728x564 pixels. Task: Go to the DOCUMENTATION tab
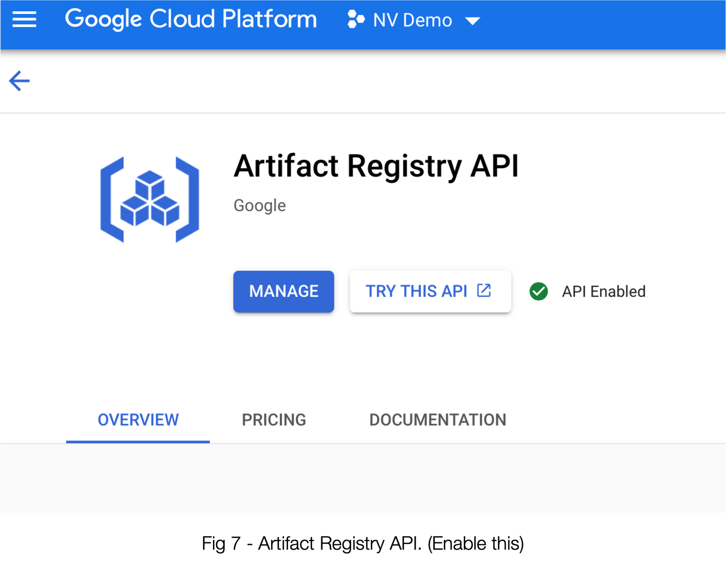tap(438, 420)
